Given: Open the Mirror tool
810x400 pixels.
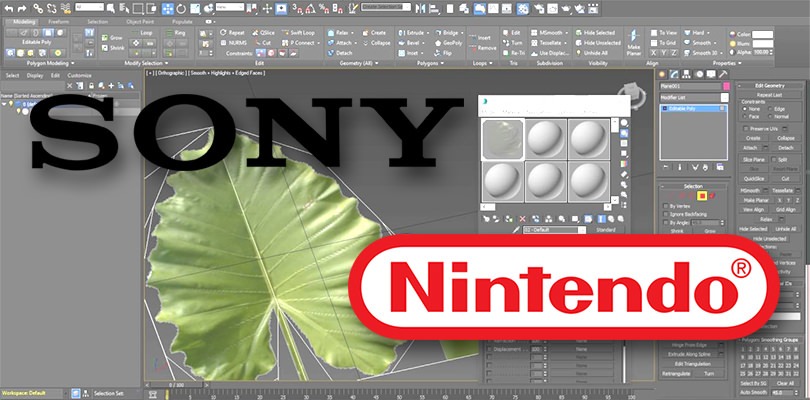Looking at the screenshot, I should pos(420,8).
